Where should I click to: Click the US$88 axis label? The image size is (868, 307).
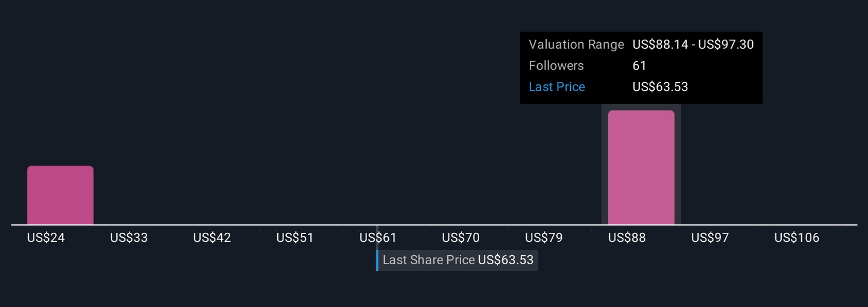(627, 238)
